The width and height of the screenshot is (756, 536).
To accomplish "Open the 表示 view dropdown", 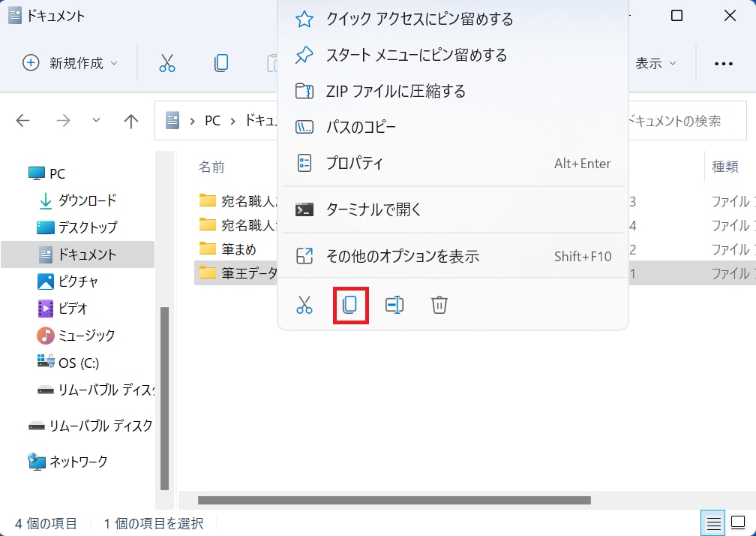I will click(655, 63).
